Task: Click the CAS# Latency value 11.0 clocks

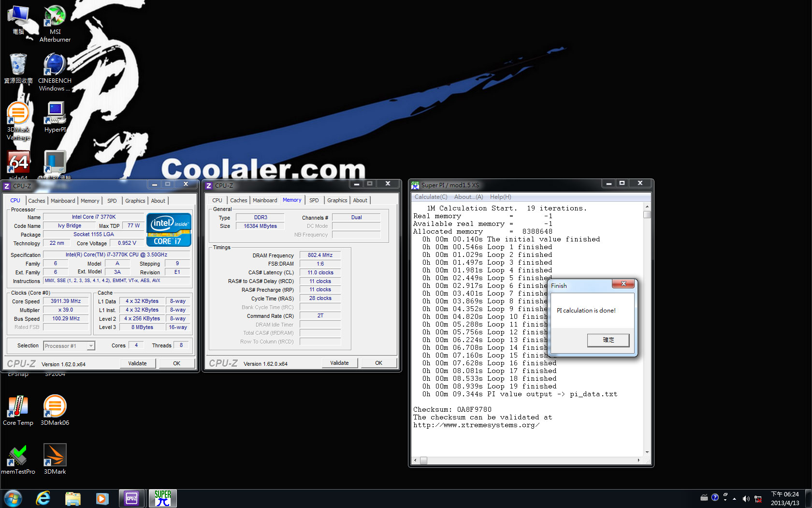Action: click(320, 272)
